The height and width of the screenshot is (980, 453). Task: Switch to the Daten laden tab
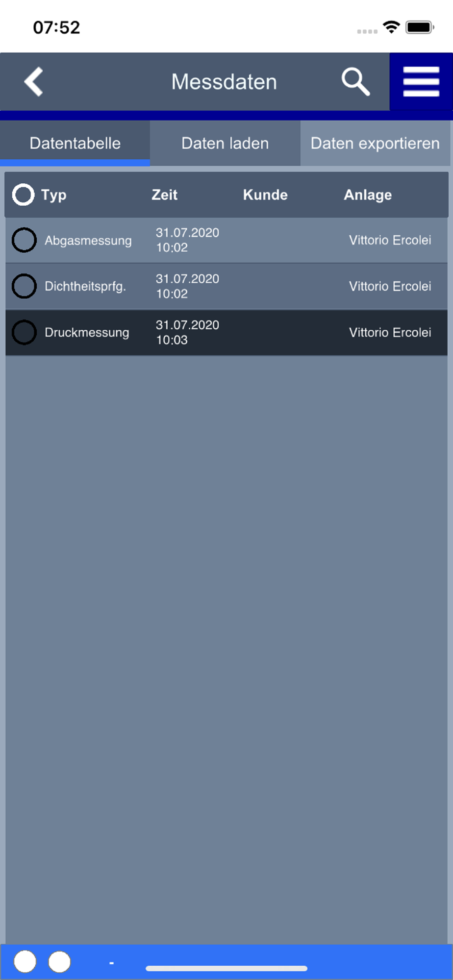click(225, 143)
